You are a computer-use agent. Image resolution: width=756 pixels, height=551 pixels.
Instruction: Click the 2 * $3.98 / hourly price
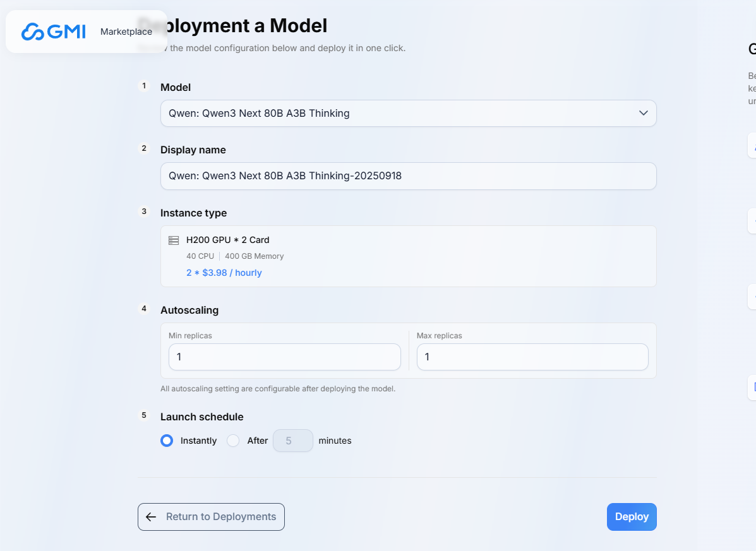224,273
